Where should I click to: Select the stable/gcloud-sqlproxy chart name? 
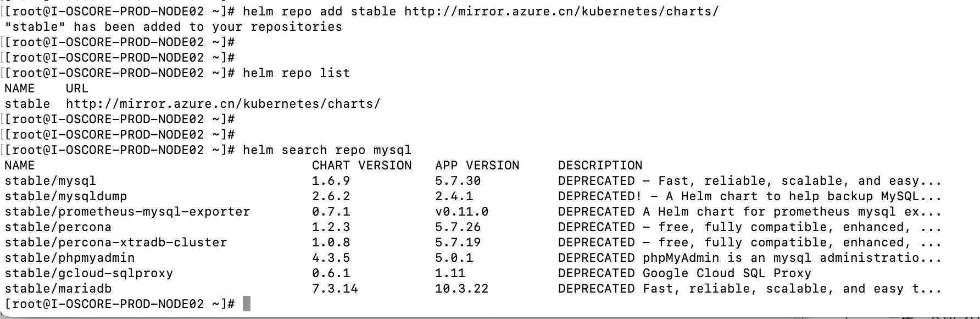click(x=89, y=273)
